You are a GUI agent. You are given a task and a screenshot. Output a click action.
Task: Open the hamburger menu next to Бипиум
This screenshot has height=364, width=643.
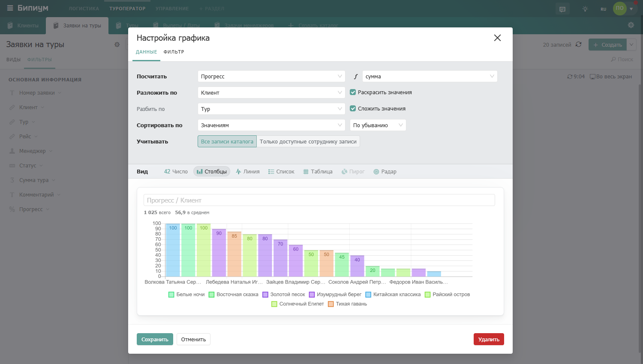pyautogui.click(x=10, y=8)
